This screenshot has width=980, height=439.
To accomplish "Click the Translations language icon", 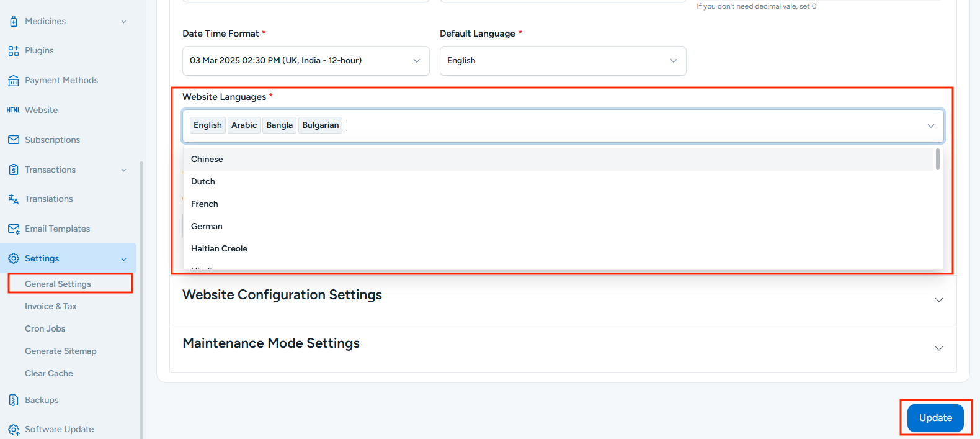I will pos(14,199).
